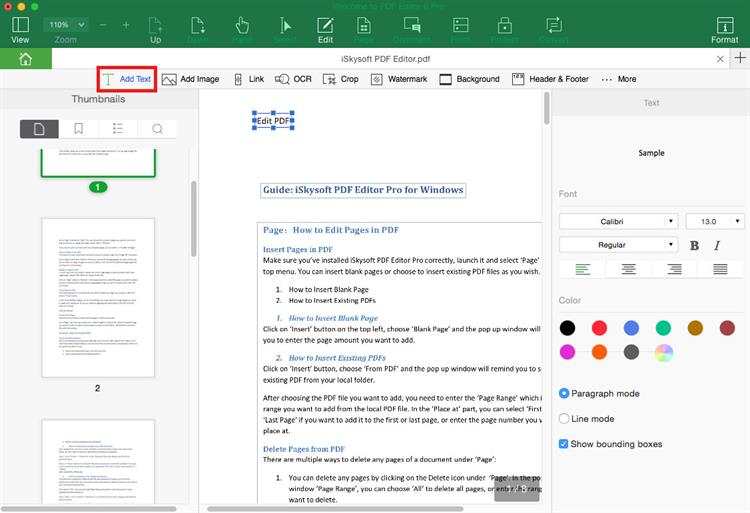
Task: Pick the golden brown color swatch
Action: click(695, 328)
